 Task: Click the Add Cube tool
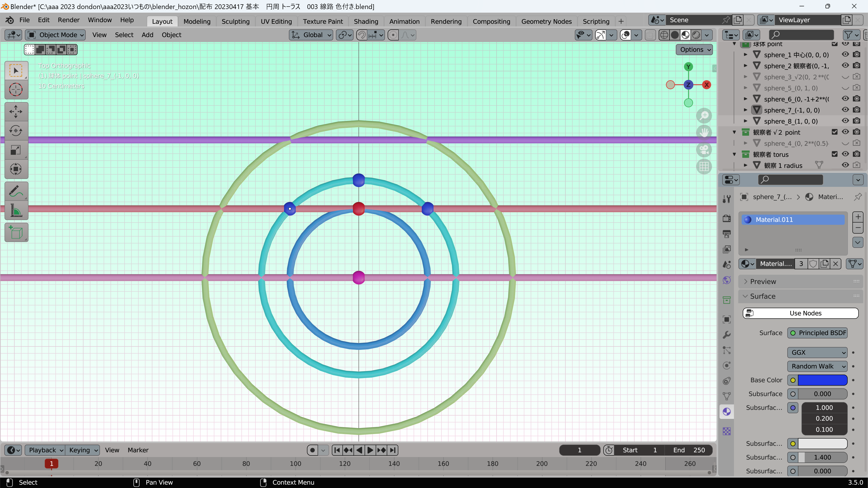click(16, 232)
